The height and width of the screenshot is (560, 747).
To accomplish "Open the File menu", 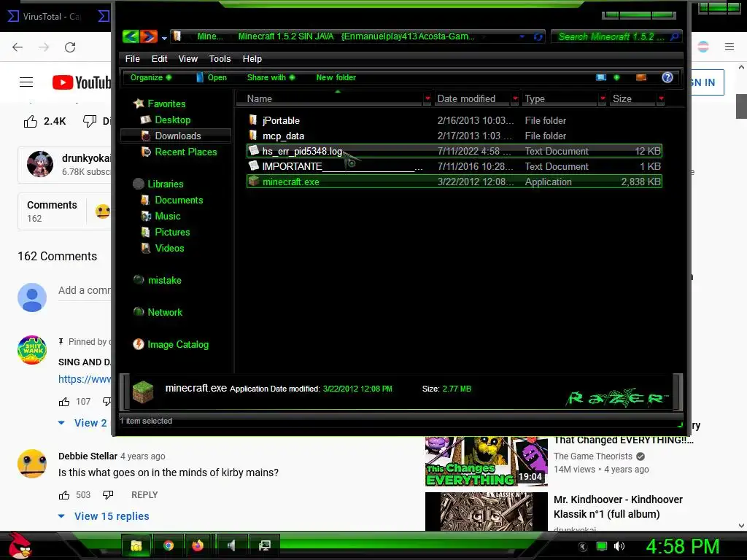I will [x=133, y=58].
